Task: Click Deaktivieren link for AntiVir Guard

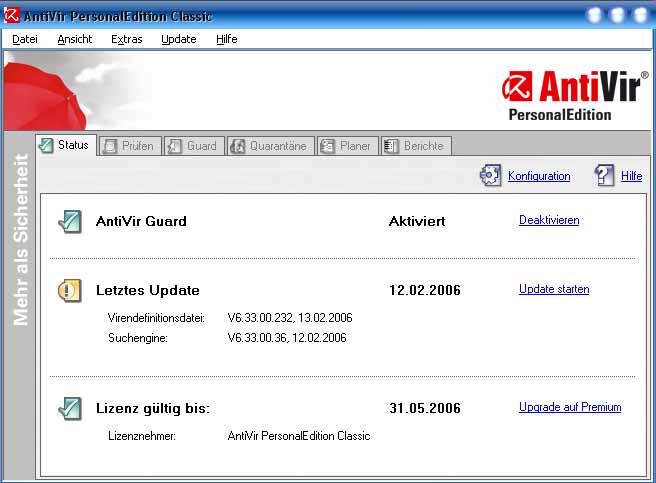Action: point(549,220)
